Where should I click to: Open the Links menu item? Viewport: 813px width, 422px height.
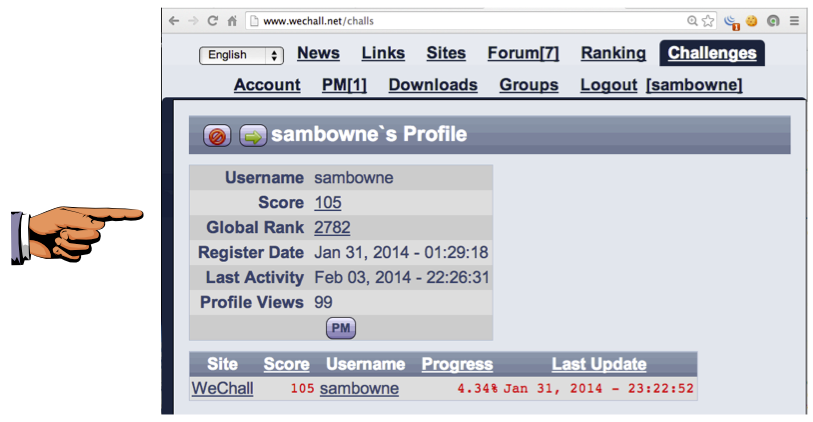point(383,53)
